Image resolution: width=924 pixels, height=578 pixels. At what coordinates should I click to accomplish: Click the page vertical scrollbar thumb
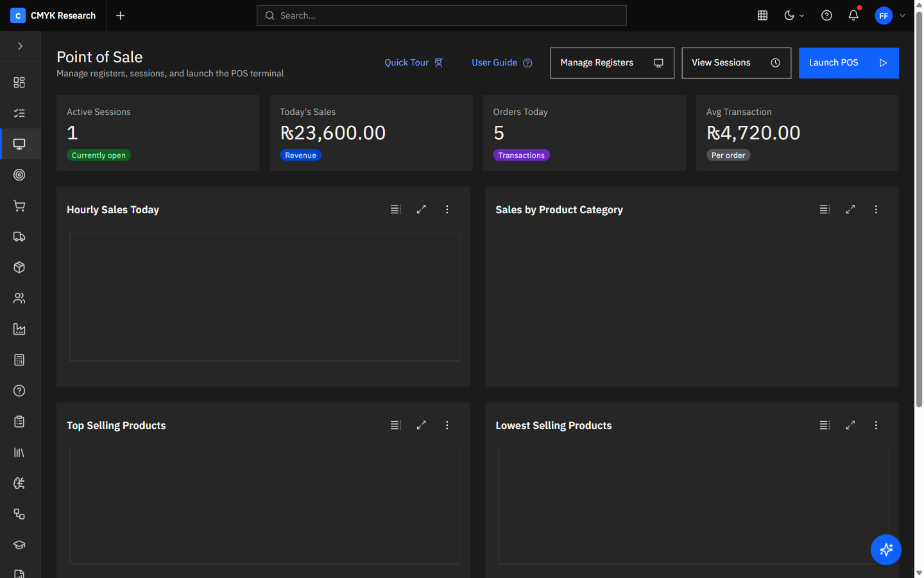[x=919, y=209]
